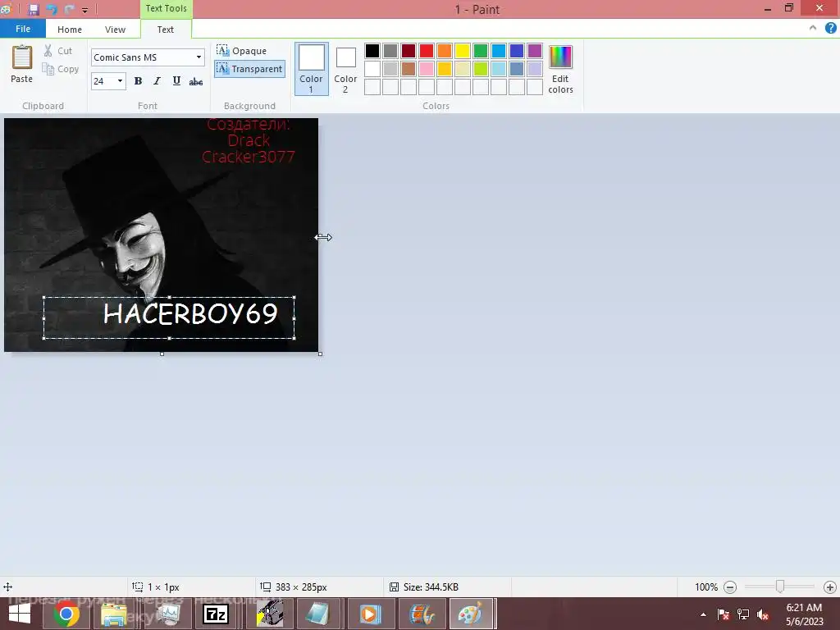Open the Customize Quick Access Toolbar arrow
The image size is (840, 630).
84,10
